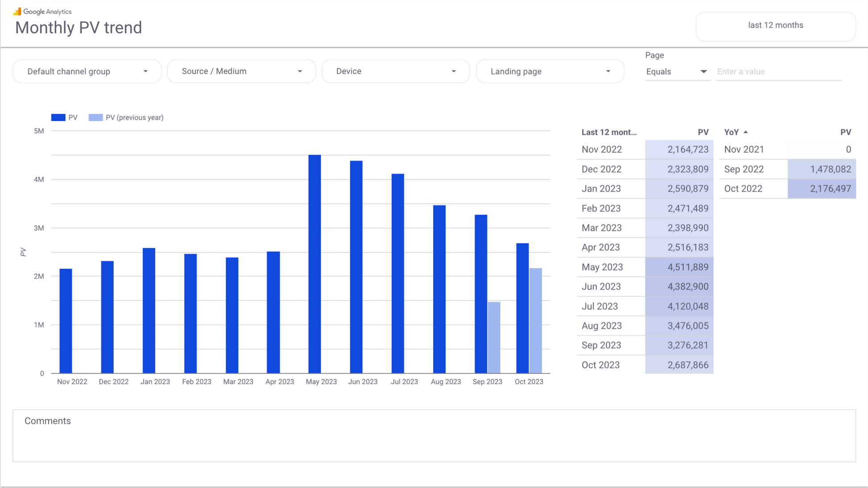
Task: Click the Comments text box
Action: 434,436
